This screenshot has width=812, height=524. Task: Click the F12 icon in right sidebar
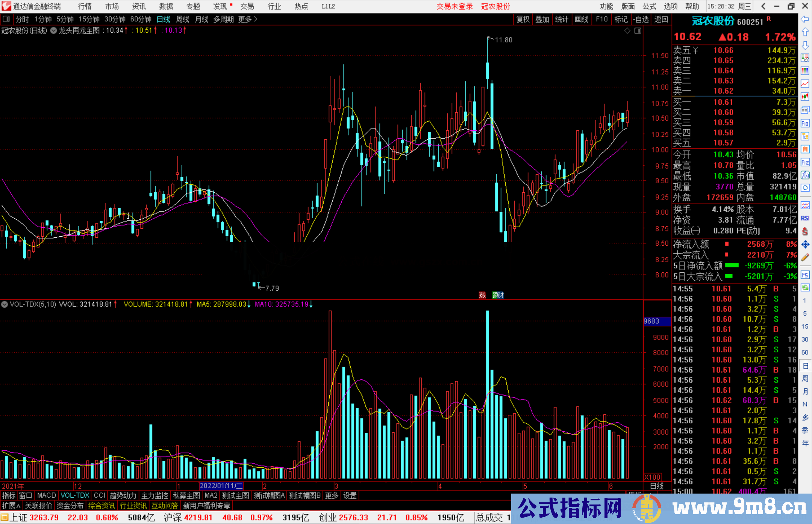[x=805, y=162]
